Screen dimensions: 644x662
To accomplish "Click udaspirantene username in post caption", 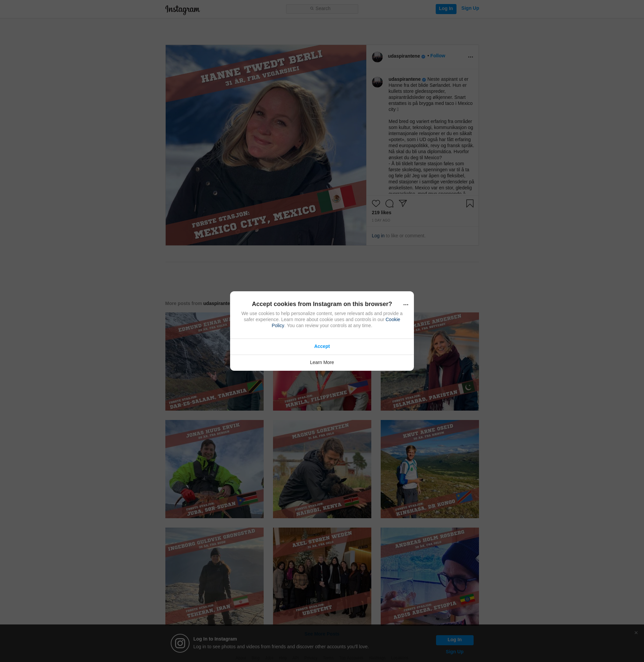I will click(x=404, y=79).
